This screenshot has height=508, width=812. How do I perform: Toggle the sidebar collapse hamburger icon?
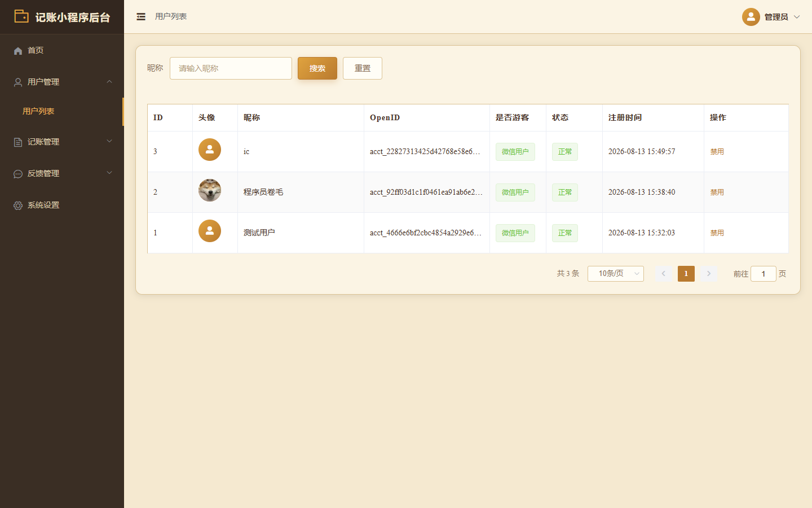141,17
